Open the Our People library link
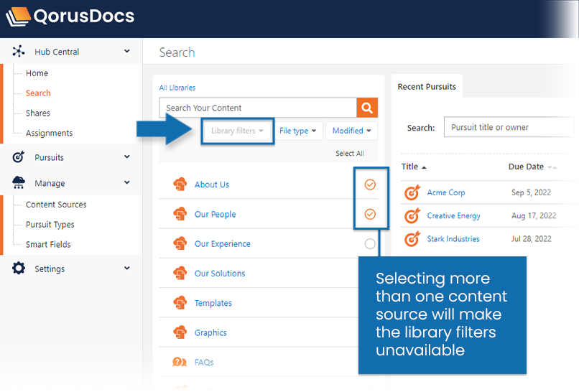 point(216,214)
